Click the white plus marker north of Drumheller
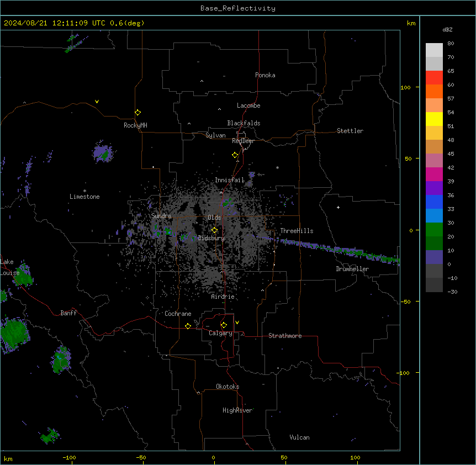Image resolution: width=476 pixels, height=465 pixels. [x=338, y=207]
